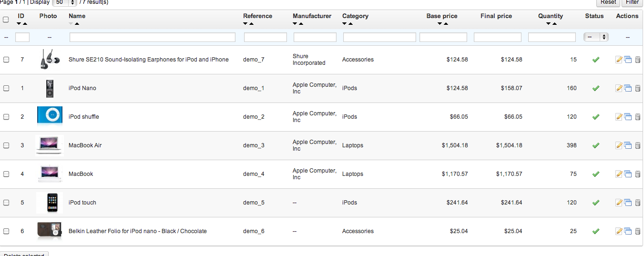
Task: Open the iPod shuffle product name
Action: [84, 117]
